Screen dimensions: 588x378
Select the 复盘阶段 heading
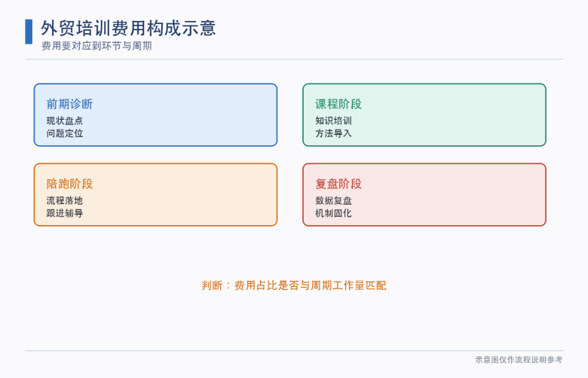point(338,184)
